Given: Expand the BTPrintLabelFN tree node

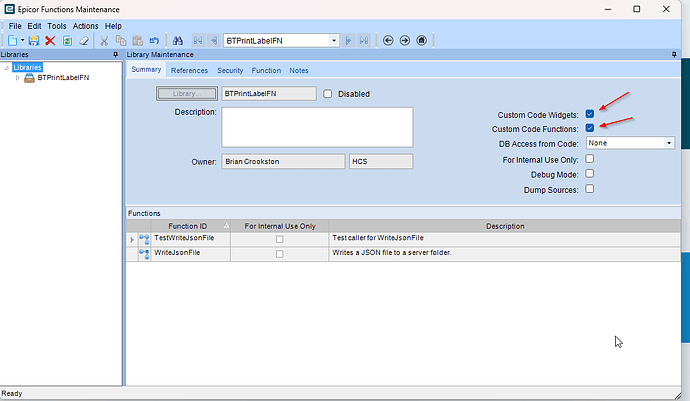Looking at the screenshot, I should (17, 78).
